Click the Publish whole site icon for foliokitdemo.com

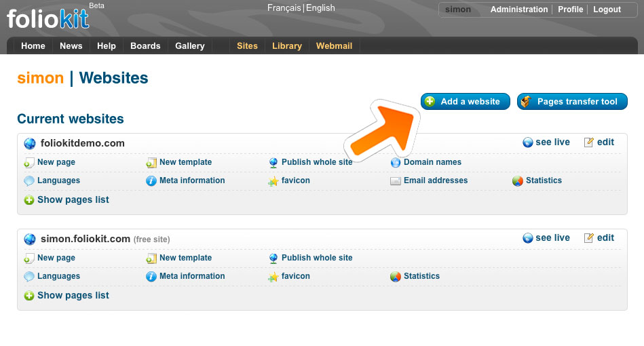coord(273,163)
